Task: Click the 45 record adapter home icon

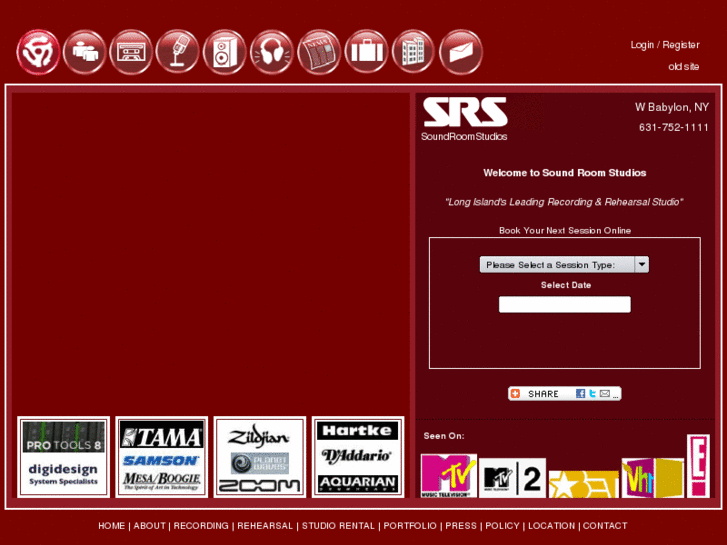Action: pyautogui.click(x=38, y=52)
